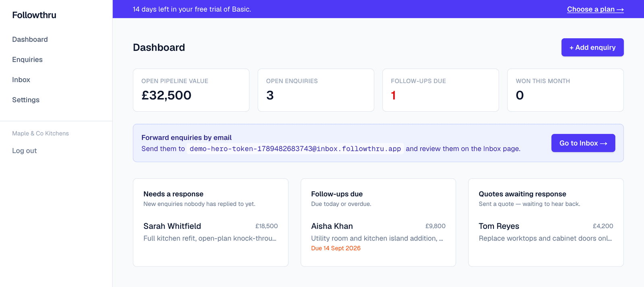Screen dimensions: 644x287
Task: Open Inbox from the sidebar
Action: point(21,79)
